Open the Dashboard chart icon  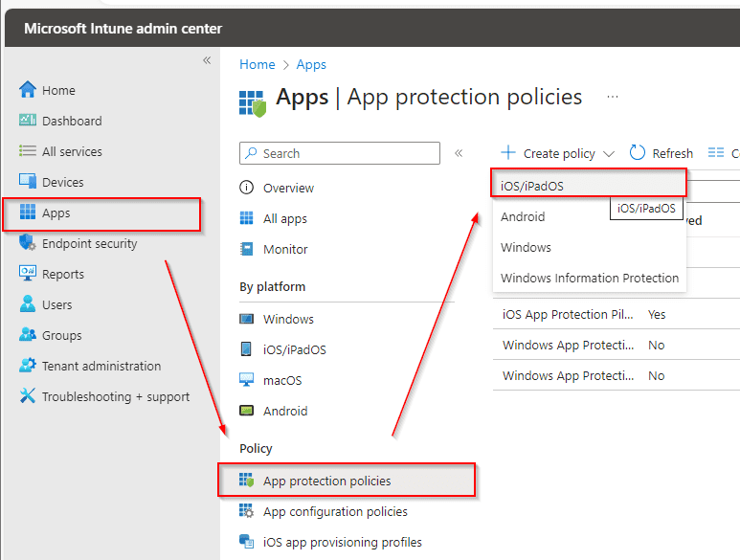click(x=28, y=121)
